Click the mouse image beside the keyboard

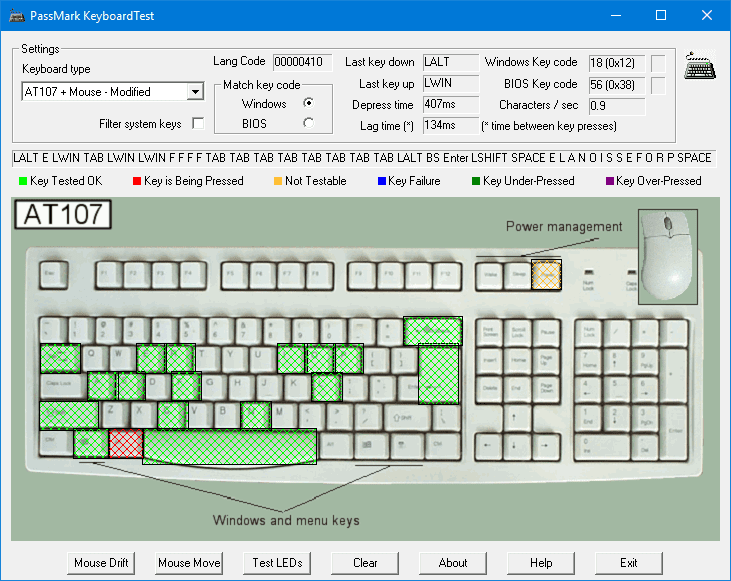(669, 255)
